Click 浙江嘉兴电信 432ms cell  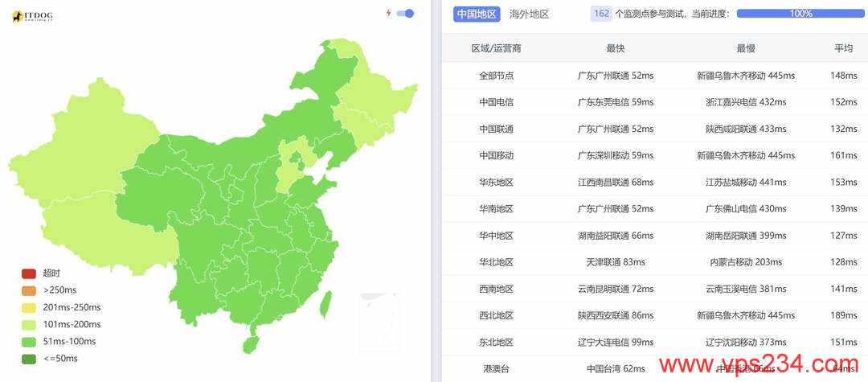click(746, 102)
